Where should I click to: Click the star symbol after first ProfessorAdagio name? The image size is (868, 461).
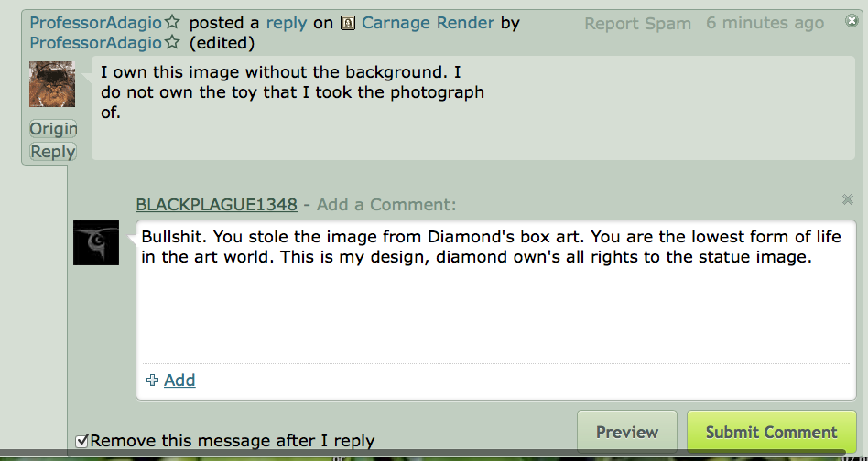click(x=172, y=23)
